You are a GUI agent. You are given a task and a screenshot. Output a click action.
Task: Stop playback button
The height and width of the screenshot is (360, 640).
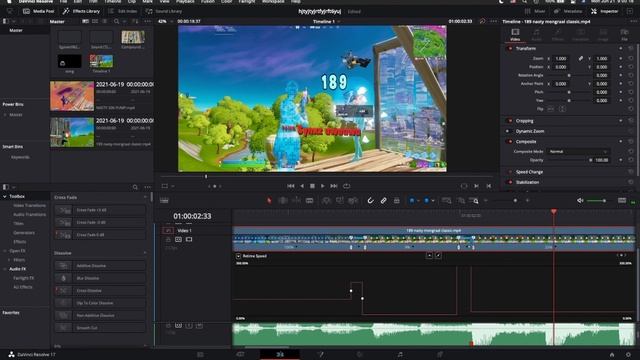(x=312, y=186)
